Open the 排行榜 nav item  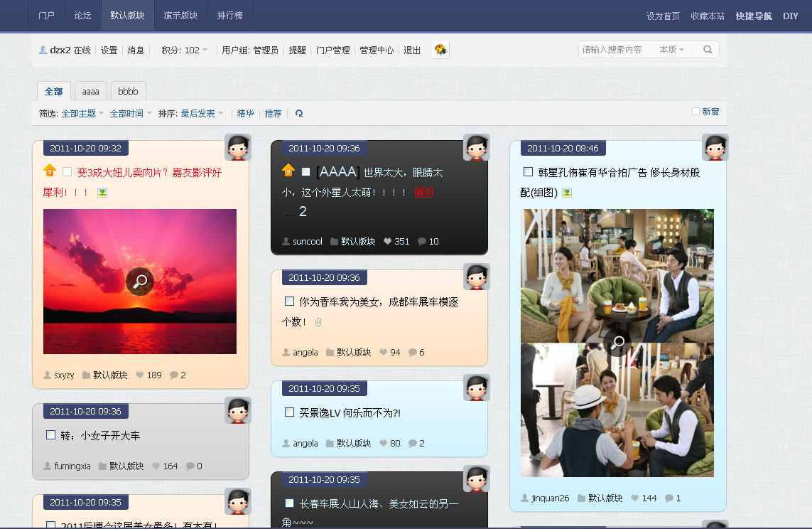[x=230, y=16]
